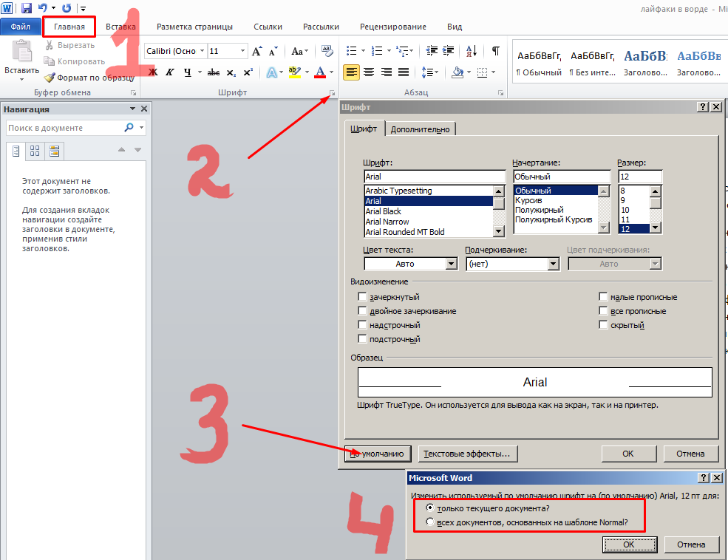This screenshot has height=560, width=728.
Task: Click the numbered list icon
Action: pyautogui.click(x=377, y=50)
